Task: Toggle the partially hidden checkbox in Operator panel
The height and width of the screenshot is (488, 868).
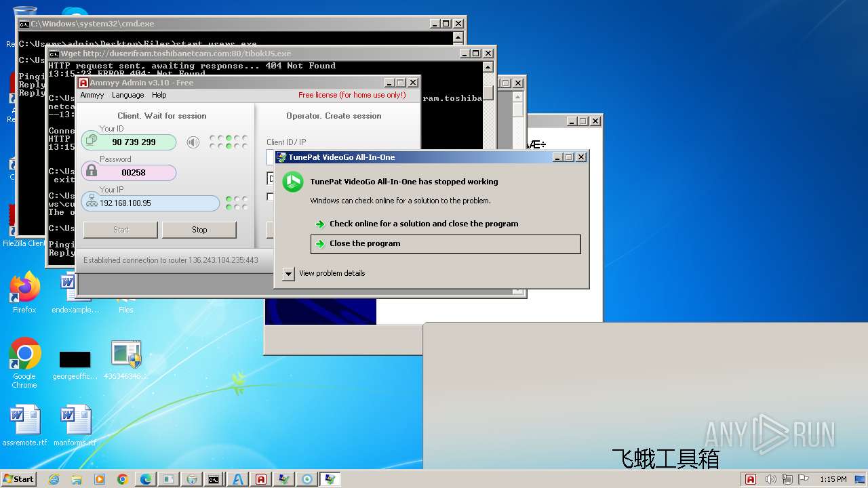Action: [270, 197]
